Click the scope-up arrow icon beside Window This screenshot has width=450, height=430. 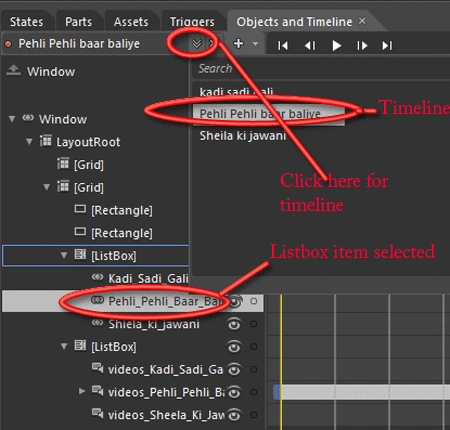13,70
